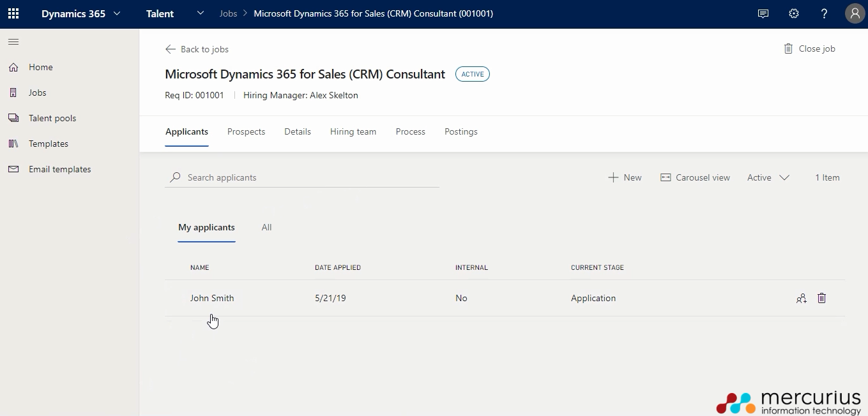The height and width of the screenshot is (416, 868).
Task: Open the Active status filter dropdown
Action: [768, 177]
